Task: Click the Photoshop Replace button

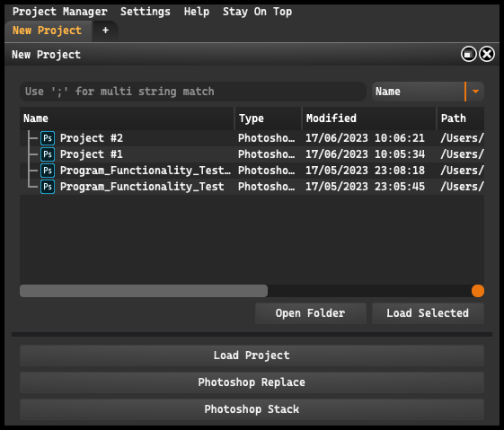Action: pyautogui.click(x=252, y=382)
